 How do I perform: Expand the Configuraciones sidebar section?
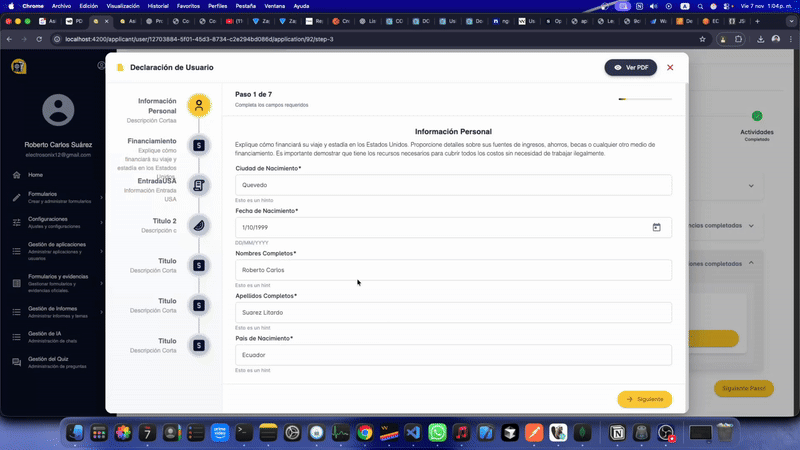click(x=55, y=222)
